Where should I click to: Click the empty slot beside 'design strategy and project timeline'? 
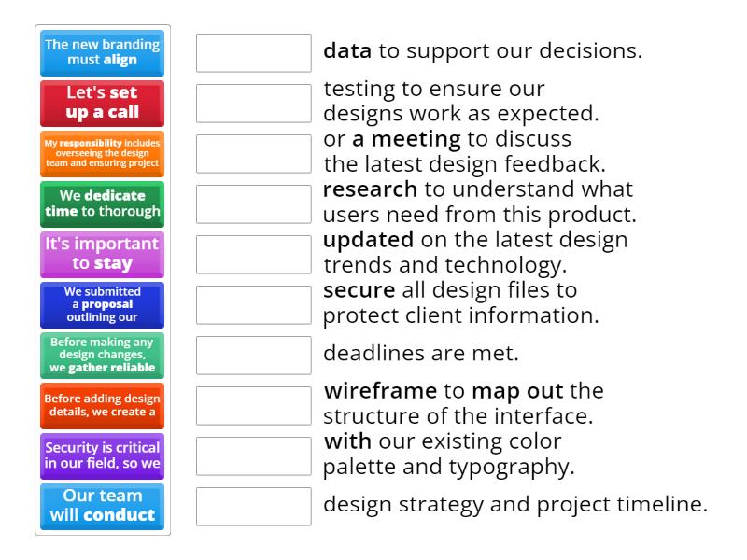click(254, 506)
